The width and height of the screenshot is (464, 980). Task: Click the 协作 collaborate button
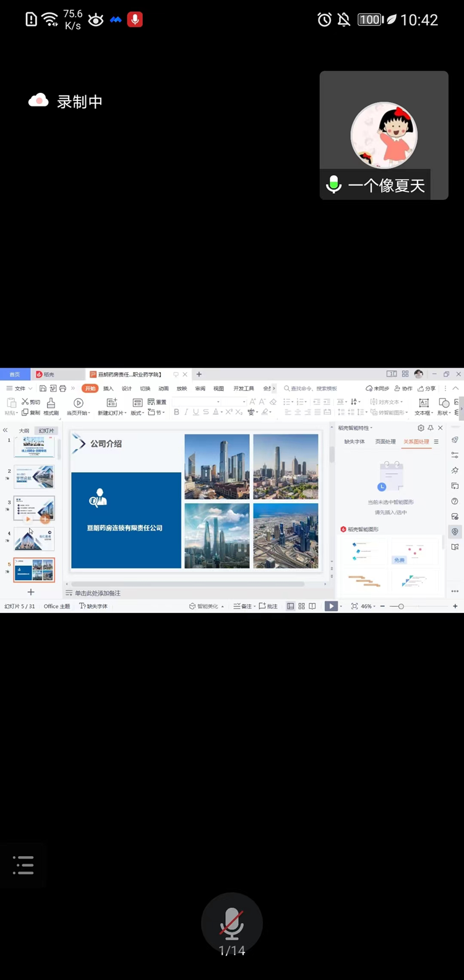(x=403, y=388)
